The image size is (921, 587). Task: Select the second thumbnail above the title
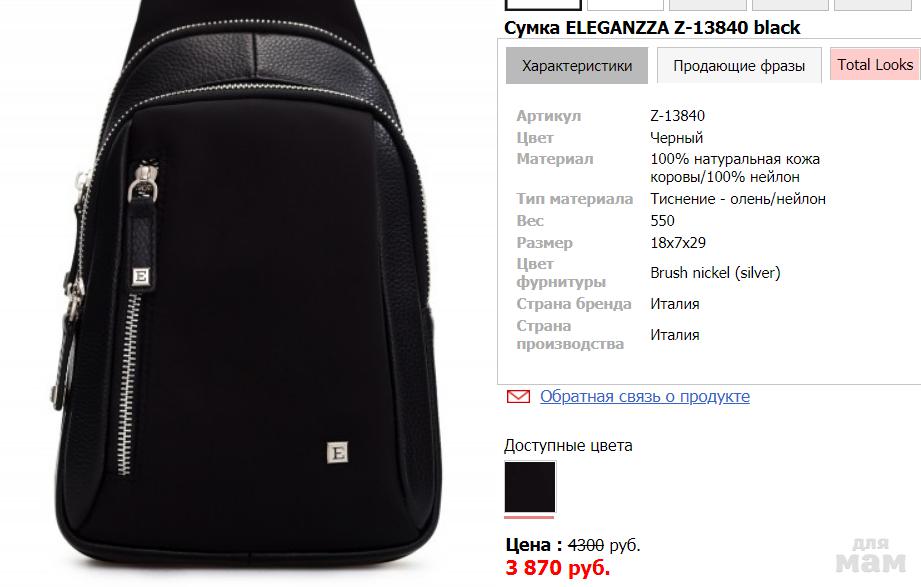coord(625,5)
